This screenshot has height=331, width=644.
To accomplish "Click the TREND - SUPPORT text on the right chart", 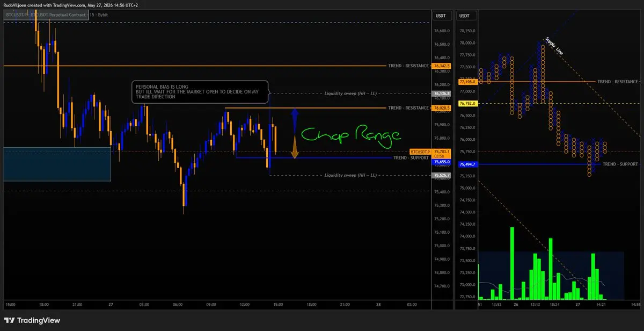I will tap(620, 164).
